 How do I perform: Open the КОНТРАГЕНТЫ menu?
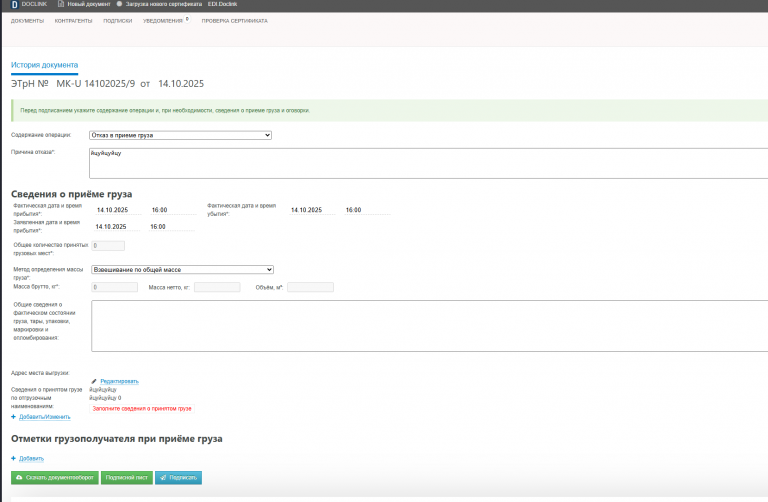[x=73, y=21]
